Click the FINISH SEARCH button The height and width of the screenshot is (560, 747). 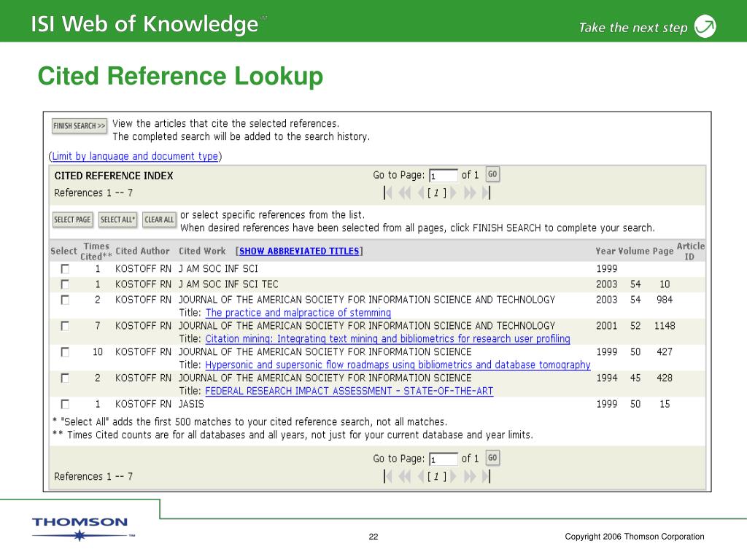(80, 125)
